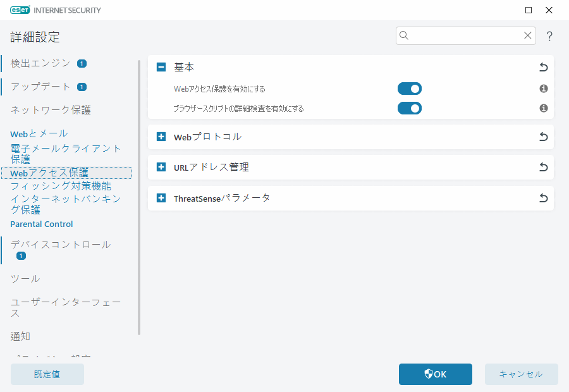Open the Parental Control settings
Image resolution: width=569 pixels, height=392 pixels.
click(x=41, y=224)
